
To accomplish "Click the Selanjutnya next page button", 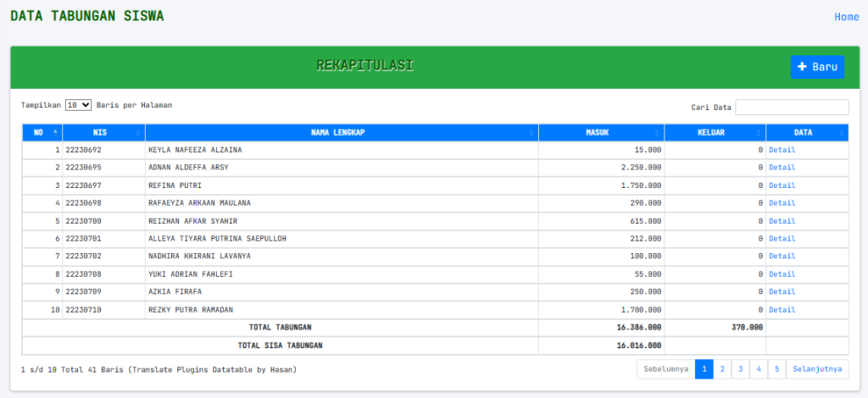I will click(x=817, y=369).
